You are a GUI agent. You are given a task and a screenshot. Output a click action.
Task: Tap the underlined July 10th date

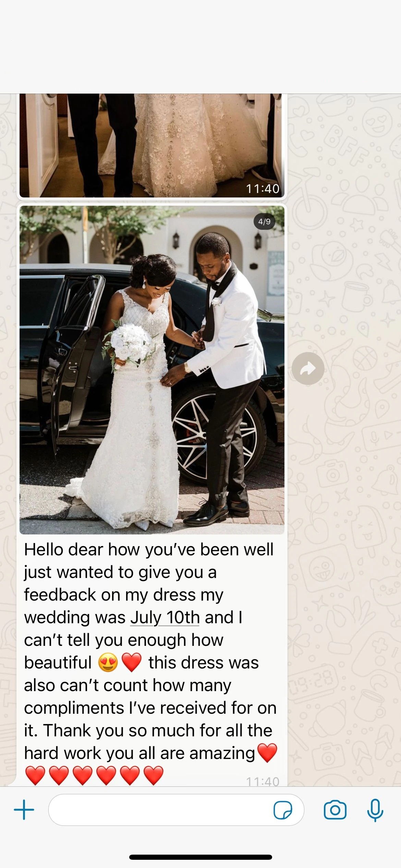pos(165,617)
